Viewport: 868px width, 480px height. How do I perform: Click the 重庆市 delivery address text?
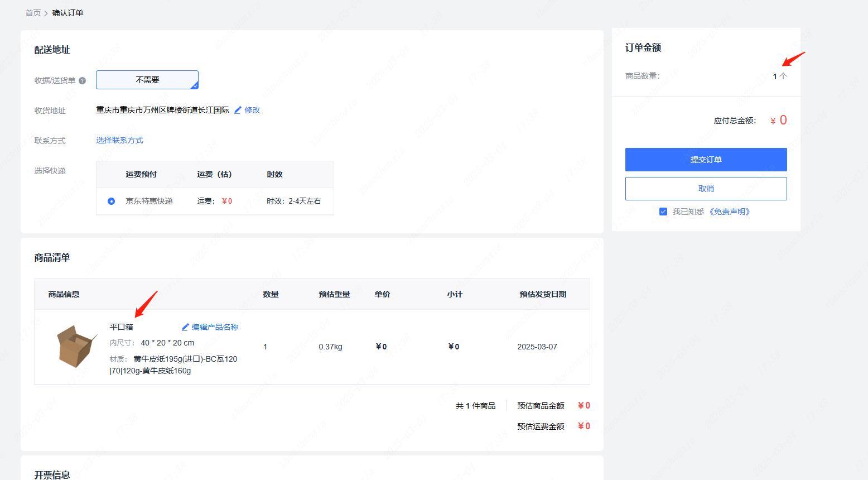coord(162,110)
